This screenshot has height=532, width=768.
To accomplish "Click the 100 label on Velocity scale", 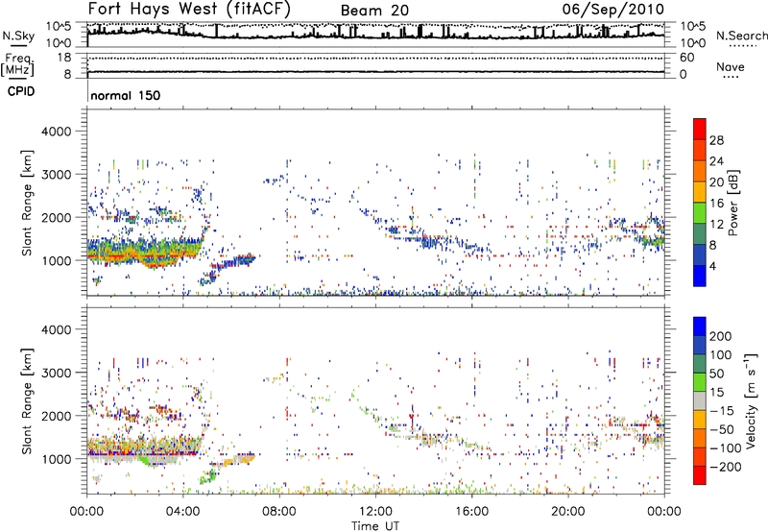I will 721,355.
